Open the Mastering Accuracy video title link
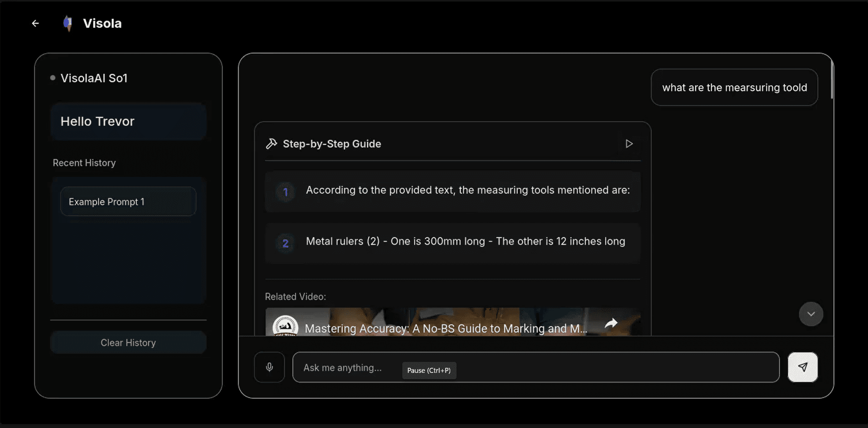 446,328
